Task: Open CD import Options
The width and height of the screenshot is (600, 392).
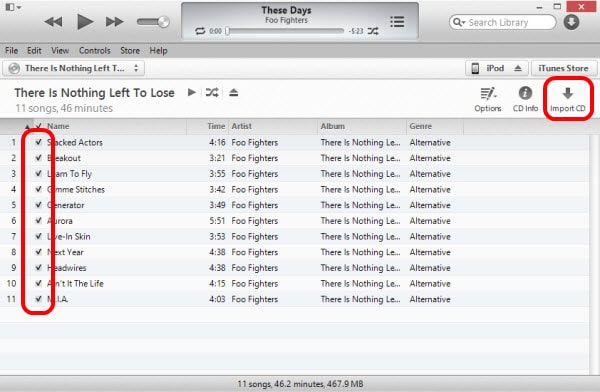Action: 488,100
